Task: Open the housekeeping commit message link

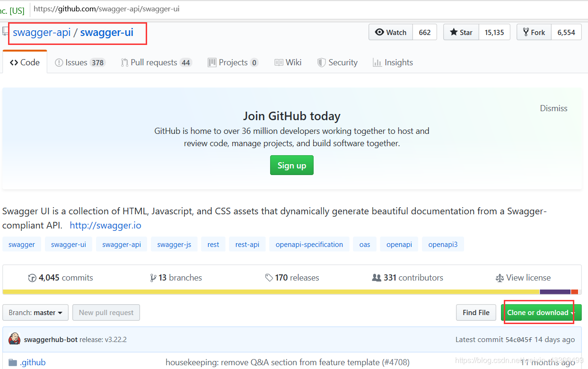Action: (x=288, y=362)
